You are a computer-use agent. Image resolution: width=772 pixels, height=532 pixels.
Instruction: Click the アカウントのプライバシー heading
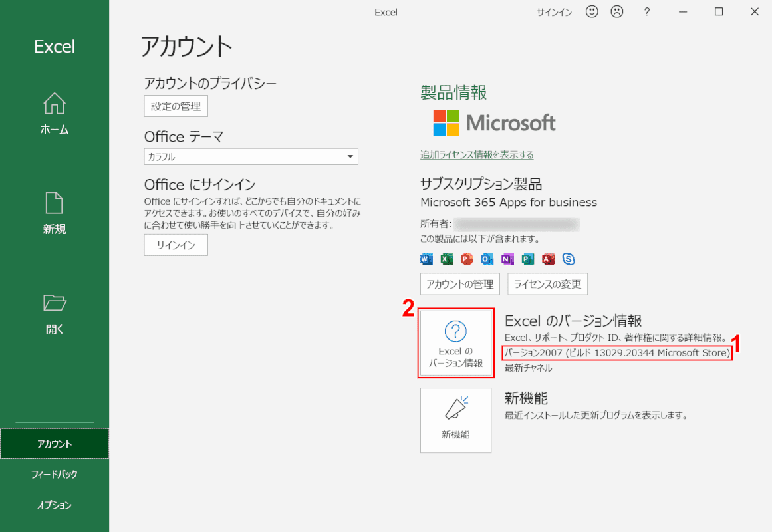click(210, 83)
